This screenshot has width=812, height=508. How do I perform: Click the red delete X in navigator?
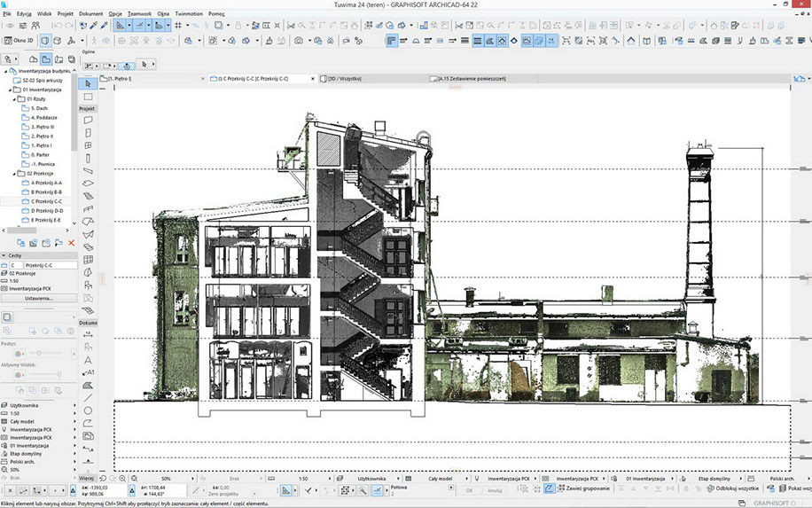[x=71, y=242]
